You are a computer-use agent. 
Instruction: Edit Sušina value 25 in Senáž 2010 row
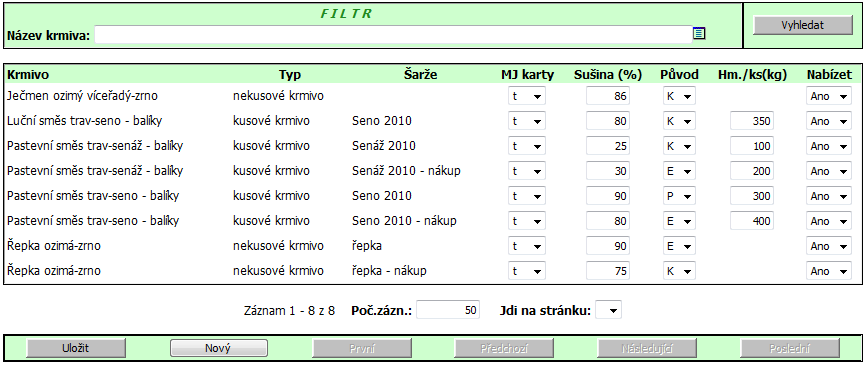pos(608,146)
